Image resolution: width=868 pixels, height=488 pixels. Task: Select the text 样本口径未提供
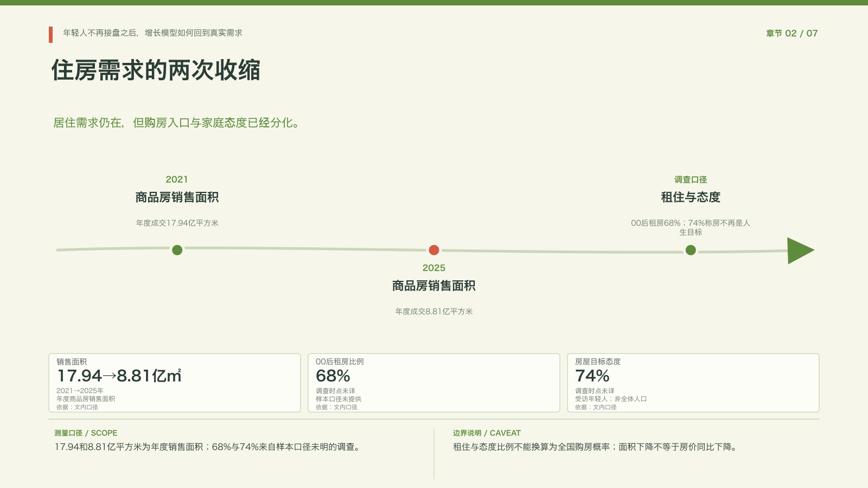(x=339, y=399)
